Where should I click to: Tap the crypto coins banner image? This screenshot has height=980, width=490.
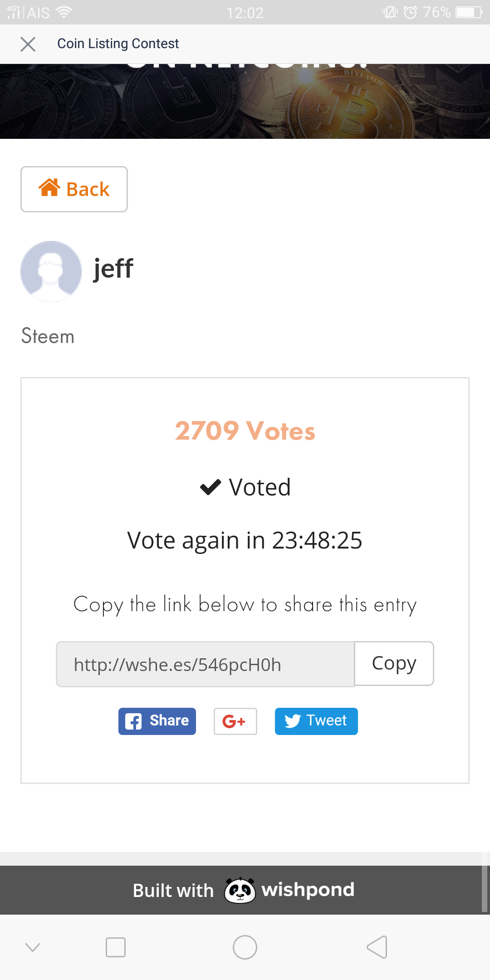click(x=245, y=101)
